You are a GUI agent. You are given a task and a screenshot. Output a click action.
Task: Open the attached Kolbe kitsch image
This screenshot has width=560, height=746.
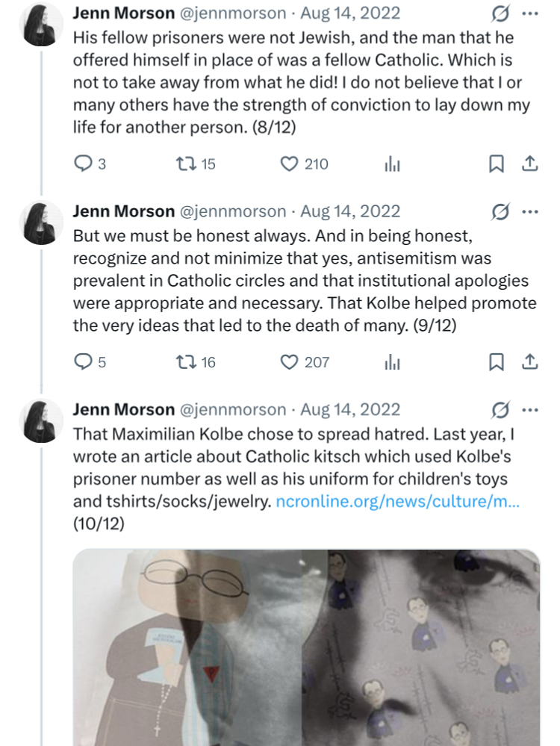pyautogui.click(x=306, y=646)
